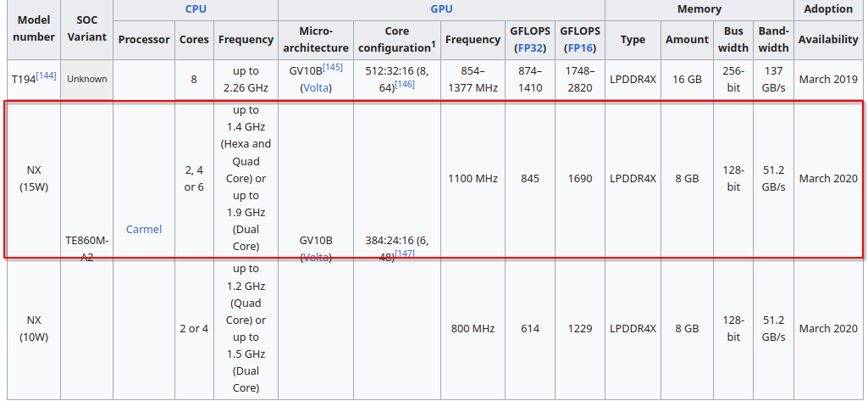Select 'LPDDR4X' in the NX (15W) row

point(633,178)
